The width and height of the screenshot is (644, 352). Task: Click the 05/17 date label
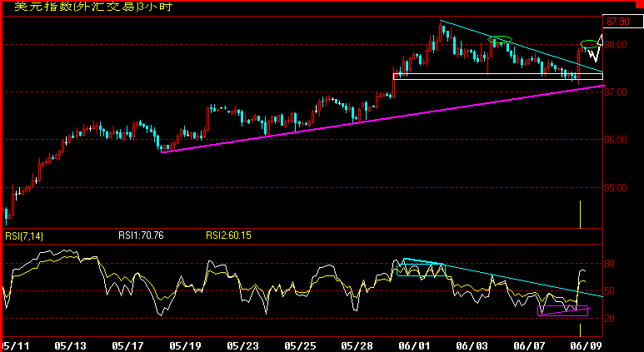[127, 346]
